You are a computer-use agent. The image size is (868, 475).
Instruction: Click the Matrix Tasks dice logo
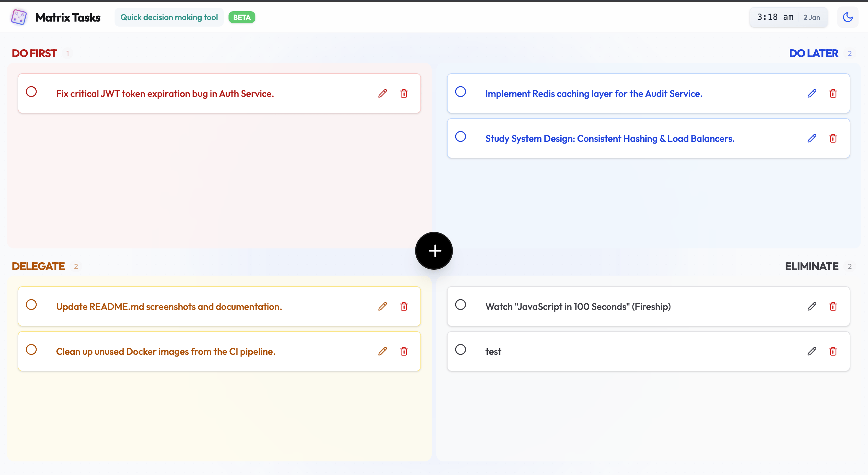(19, 17)
